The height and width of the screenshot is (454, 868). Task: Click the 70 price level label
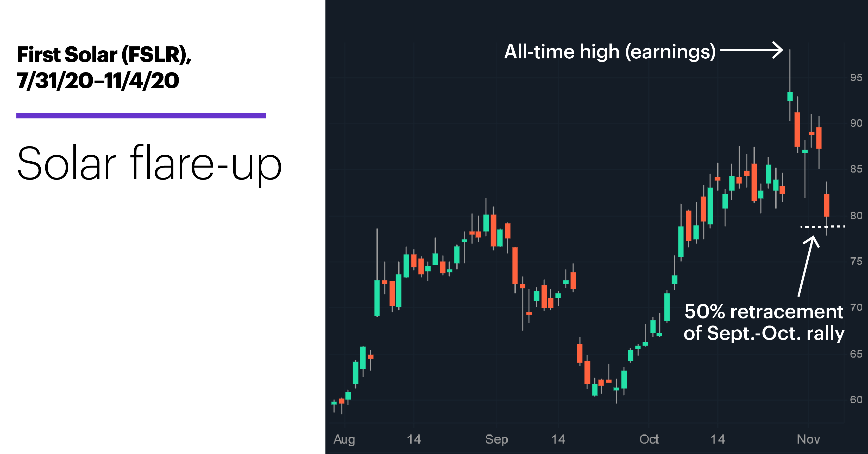pos(856,307)
